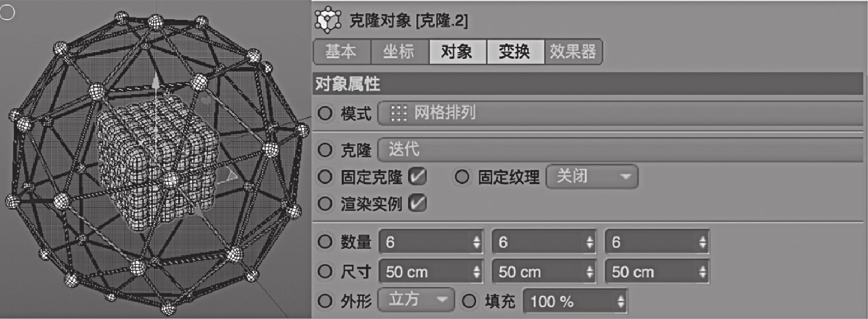This screenshot has width=868, height=319.
Task: Click the animation dot beside 克隆
Action: pyautogui.click(x=325, y=150)
